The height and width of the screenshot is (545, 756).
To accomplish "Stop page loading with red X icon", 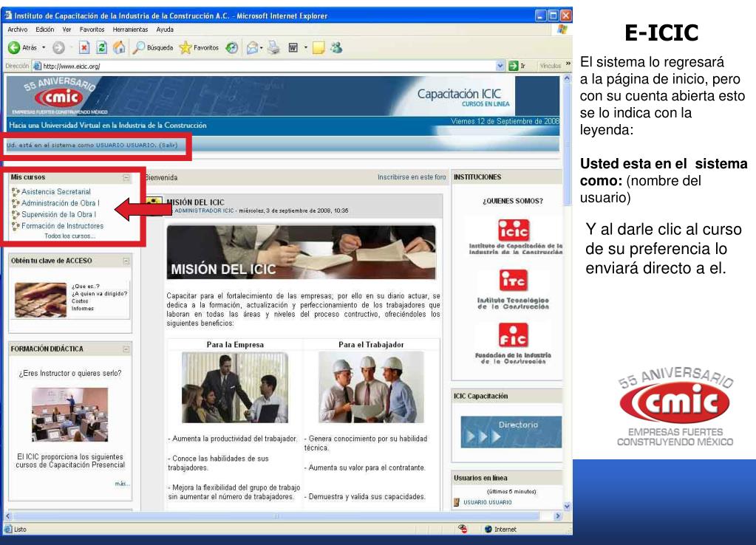I will click(x=84, y=47).
